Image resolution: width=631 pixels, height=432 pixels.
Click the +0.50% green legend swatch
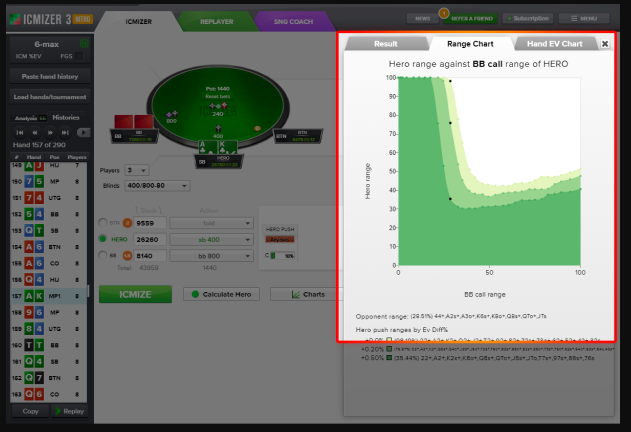(389, 358)
